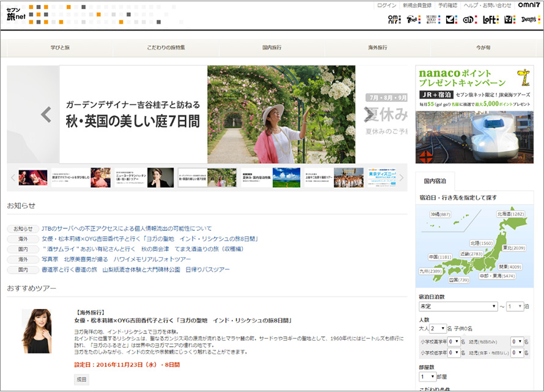Screen dimensions: 544x392
Task: Open the 宿泊日 dropdown showing 未定
Action: tap(458, 307)
